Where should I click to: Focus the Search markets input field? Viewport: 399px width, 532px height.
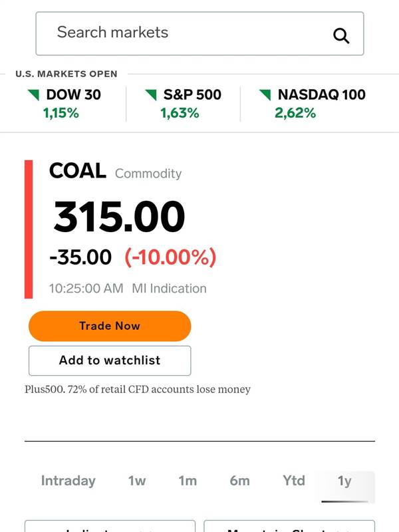pos(199,33)
